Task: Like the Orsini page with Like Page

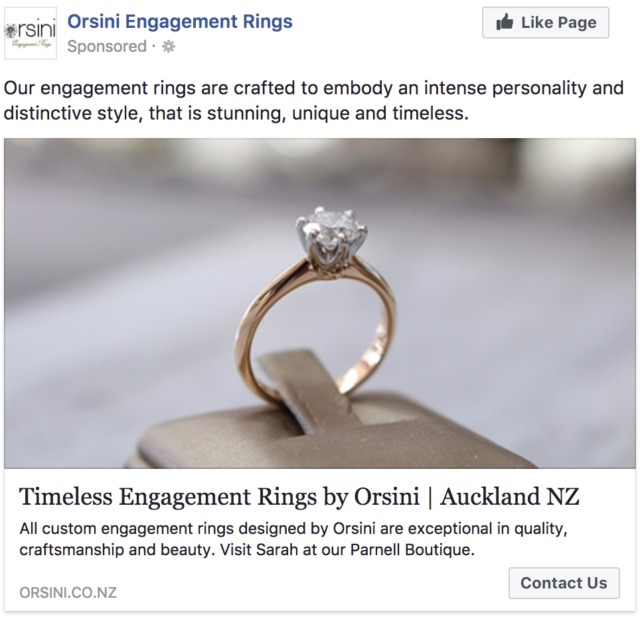Action: click(545, 22)
